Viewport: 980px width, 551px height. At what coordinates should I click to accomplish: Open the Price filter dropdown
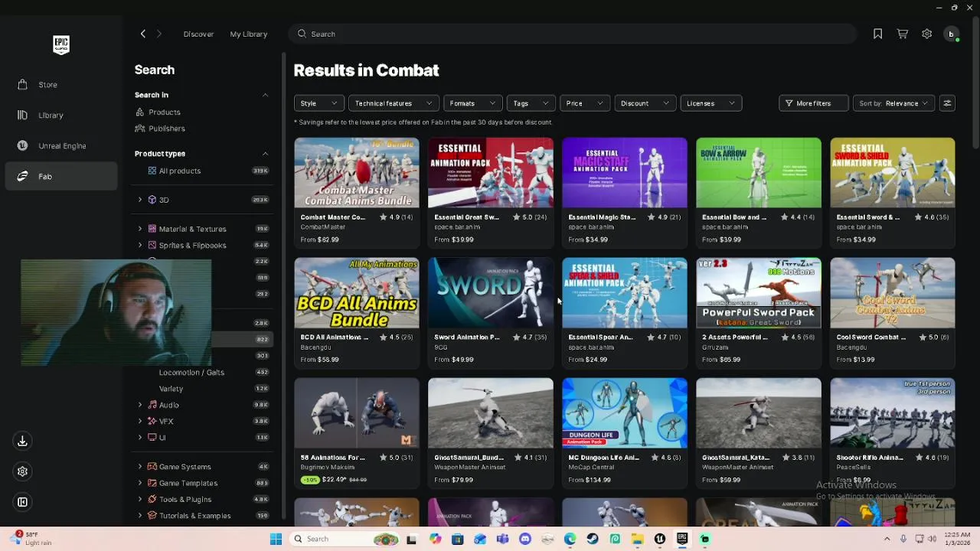point(584,103)
